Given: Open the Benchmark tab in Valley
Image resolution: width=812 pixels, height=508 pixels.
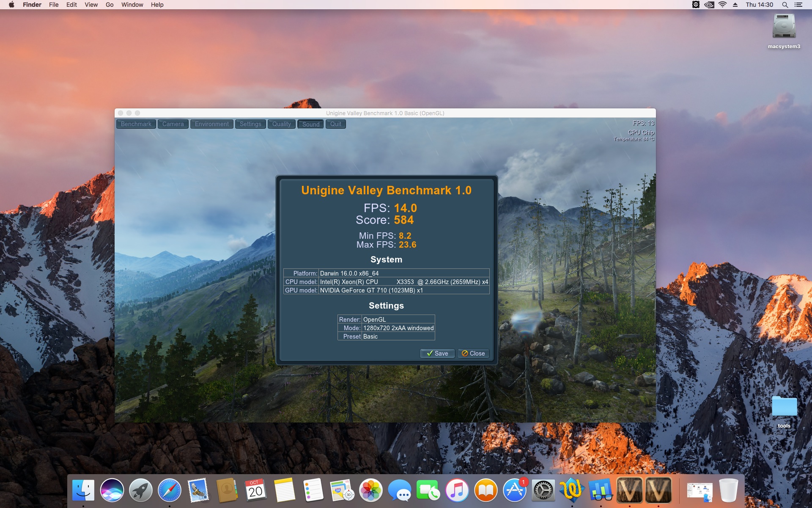Looking at the screenshot, I should tap(136, 124).
